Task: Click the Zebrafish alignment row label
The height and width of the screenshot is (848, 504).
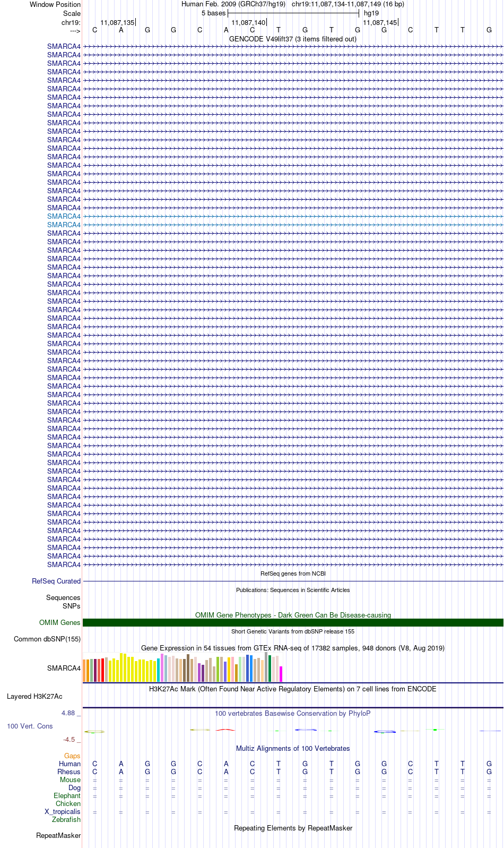Action: (66, 820)
